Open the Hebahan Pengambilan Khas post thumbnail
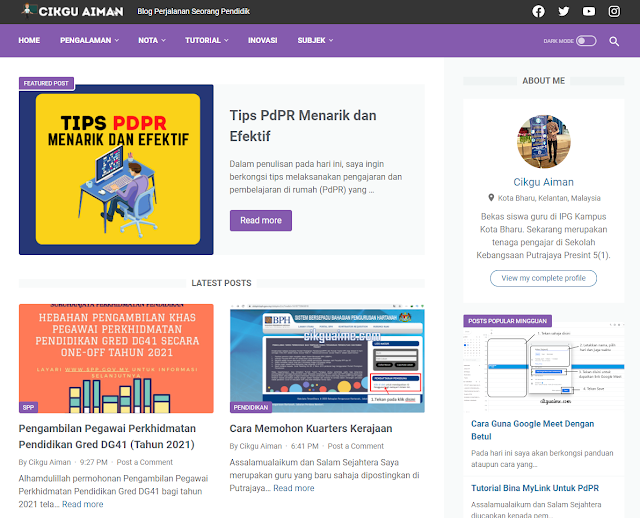The height and width of the screenshot is (518, 640). 116,358
